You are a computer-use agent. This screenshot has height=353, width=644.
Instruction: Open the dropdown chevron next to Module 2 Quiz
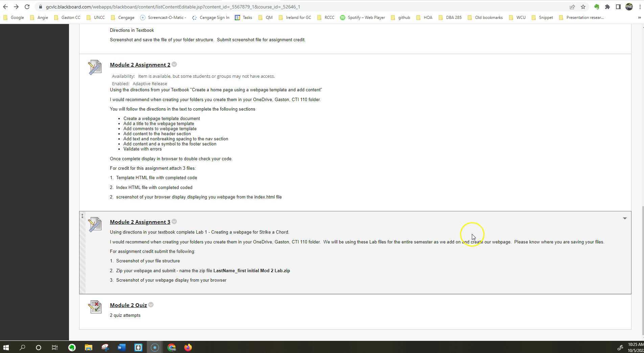pos(151,305)
